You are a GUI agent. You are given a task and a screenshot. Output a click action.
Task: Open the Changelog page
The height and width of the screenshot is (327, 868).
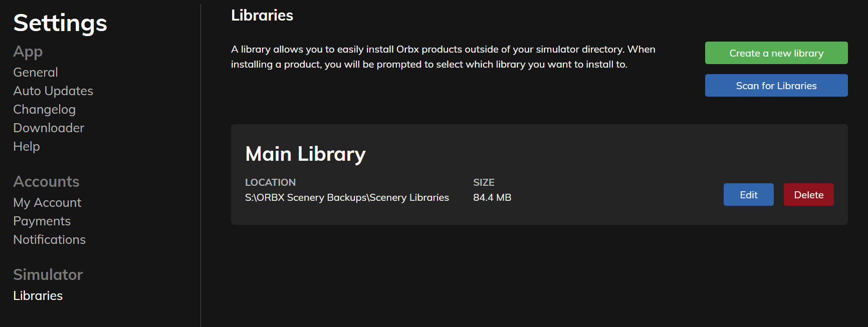point(44,110)
